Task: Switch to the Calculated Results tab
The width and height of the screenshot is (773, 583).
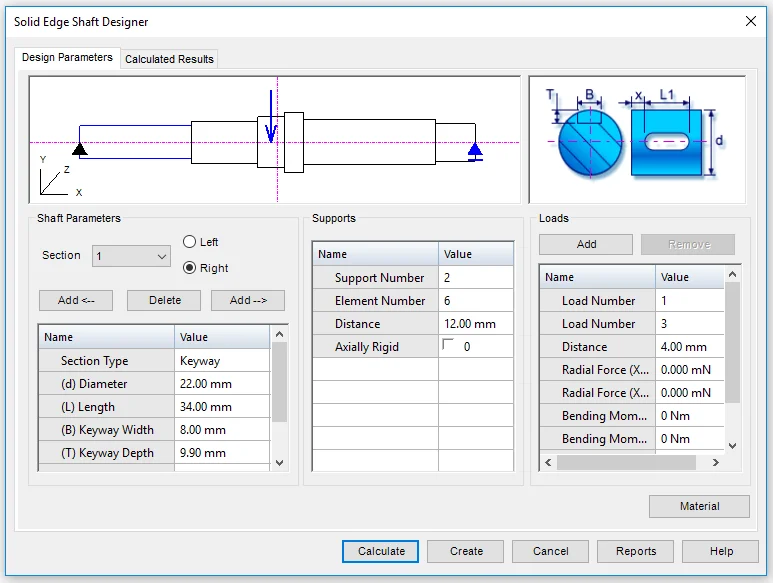Action: 169,59
